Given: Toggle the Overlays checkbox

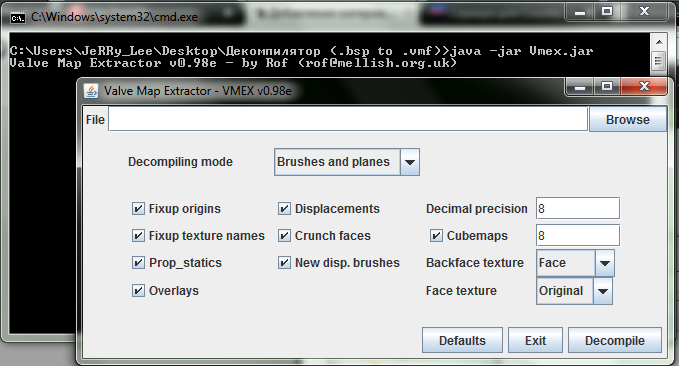Looking at the screenshot, I should point(138,290).
